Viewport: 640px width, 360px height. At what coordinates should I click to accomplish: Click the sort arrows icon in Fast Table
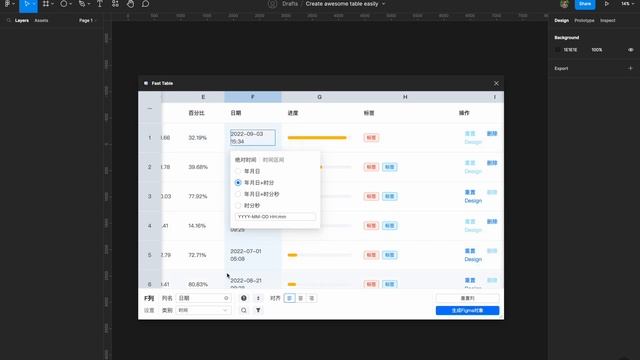(258, 298)
